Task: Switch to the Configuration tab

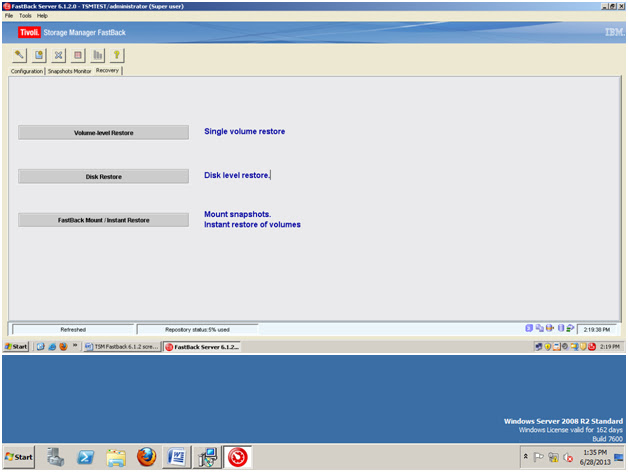Action: 27,71
